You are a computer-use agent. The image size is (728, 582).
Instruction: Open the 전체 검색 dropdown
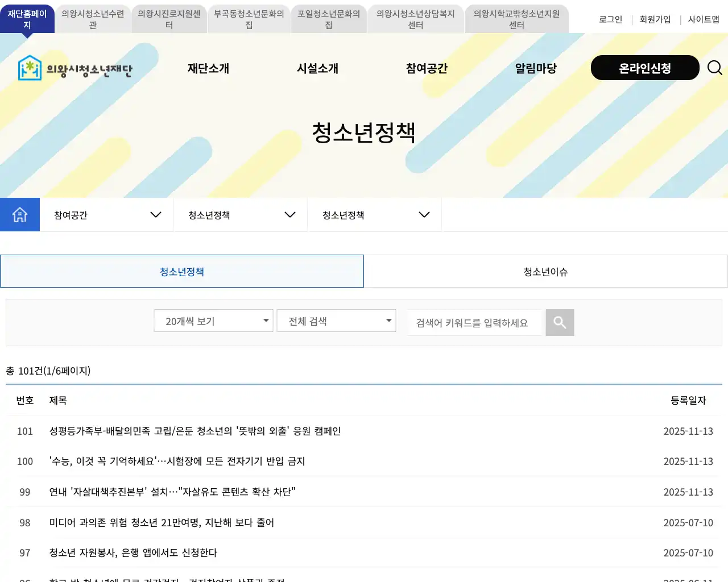pyautogui.click(x=336, y=321)
